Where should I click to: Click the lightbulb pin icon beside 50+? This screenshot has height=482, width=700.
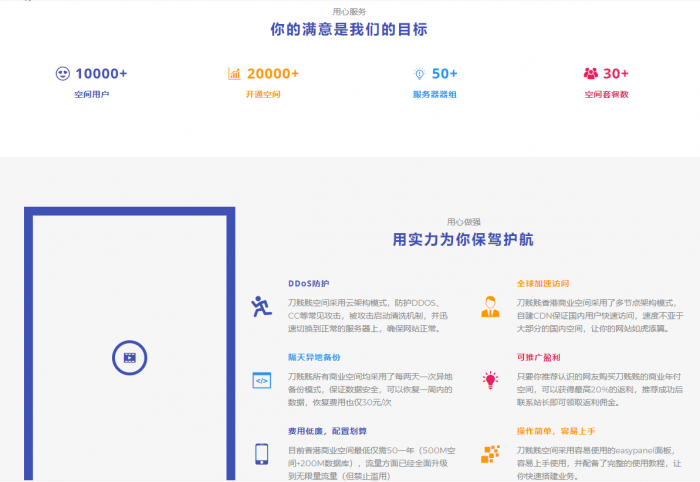420,73
